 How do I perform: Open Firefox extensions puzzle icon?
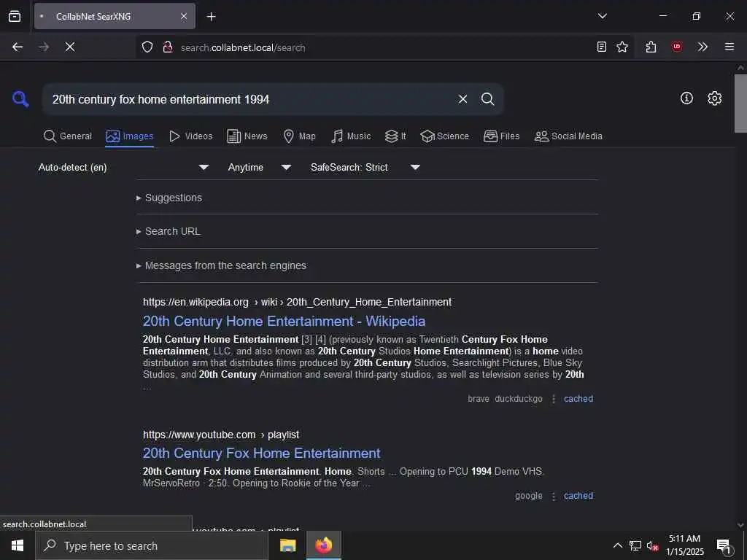(651, 47)
